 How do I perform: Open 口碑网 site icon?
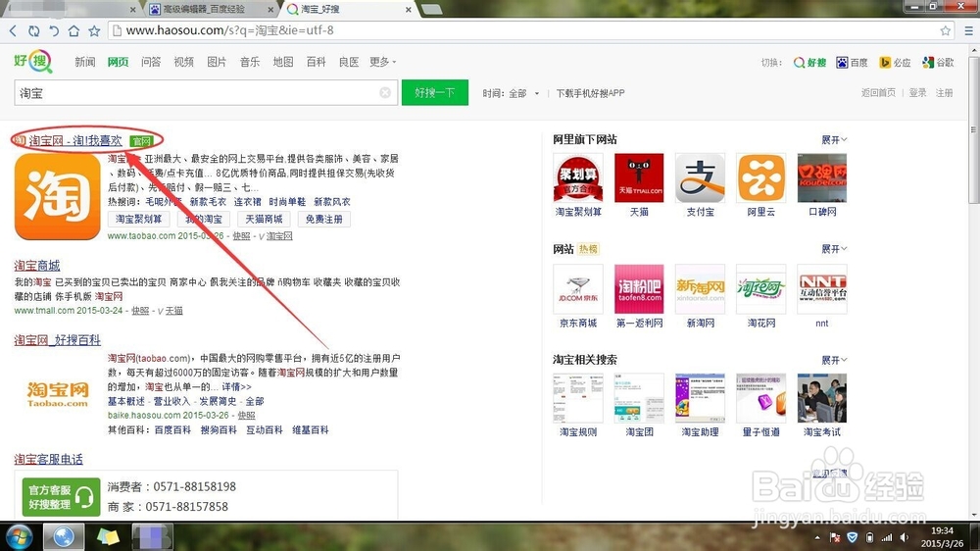(822, 177)
